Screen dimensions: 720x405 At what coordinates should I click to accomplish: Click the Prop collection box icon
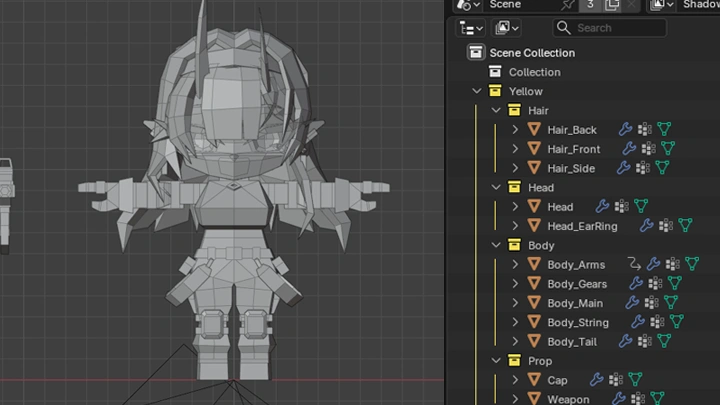click(514, 361)
